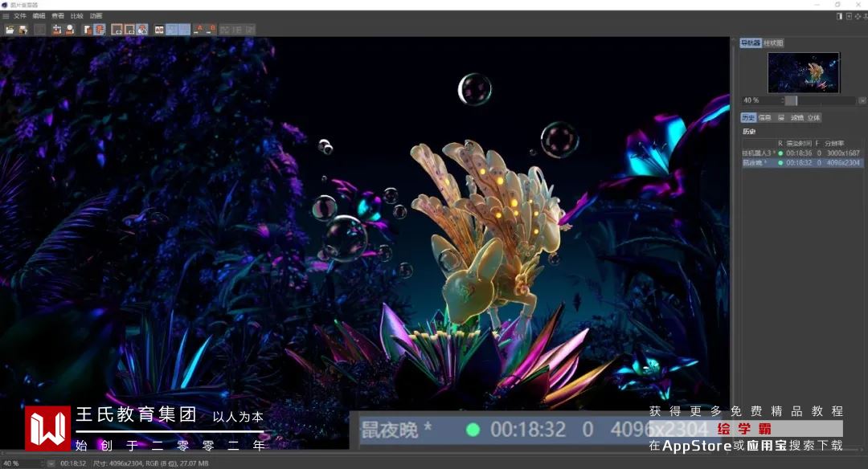Switch to the 导航器 (Navigator) tab
The height and width of the screenshot is (469, 868).
[x=751, y=43]
